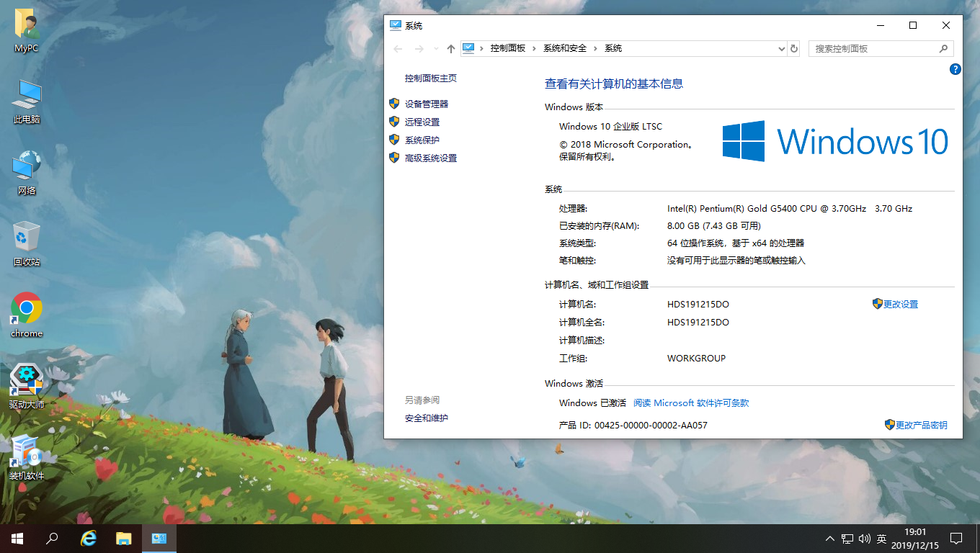Expand the chevron after 系统和安全 breadcrumb
The image size is (980, 553).
[596, 48]
